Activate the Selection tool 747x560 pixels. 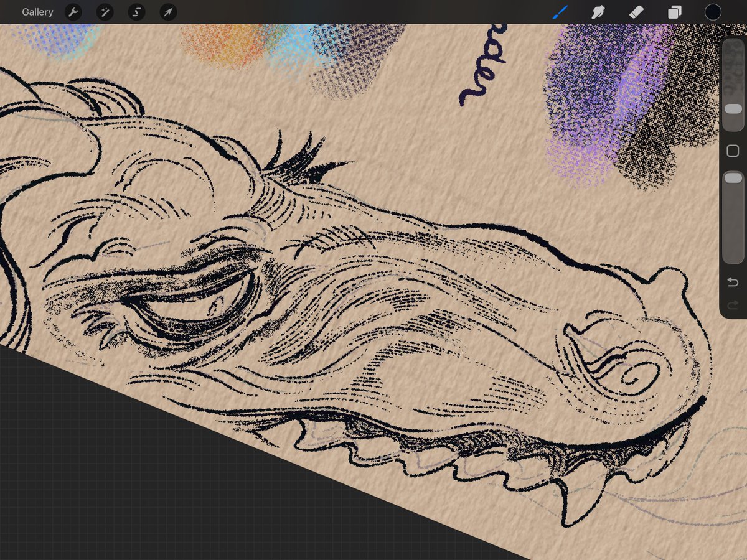[x=136, y=12]
